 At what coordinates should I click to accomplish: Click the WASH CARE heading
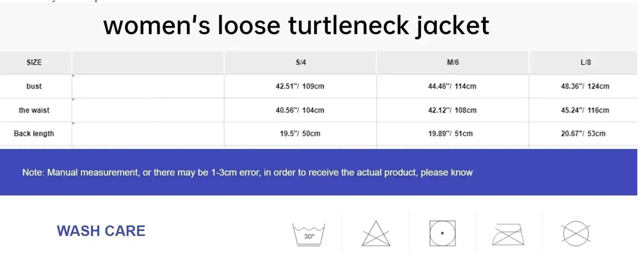(x=101, y=231)
